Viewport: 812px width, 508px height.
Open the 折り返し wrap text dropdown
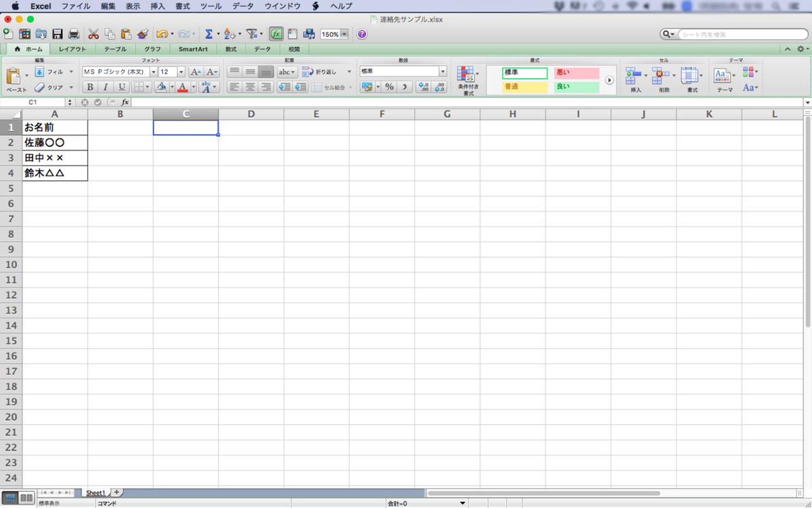tap(349, 72)
